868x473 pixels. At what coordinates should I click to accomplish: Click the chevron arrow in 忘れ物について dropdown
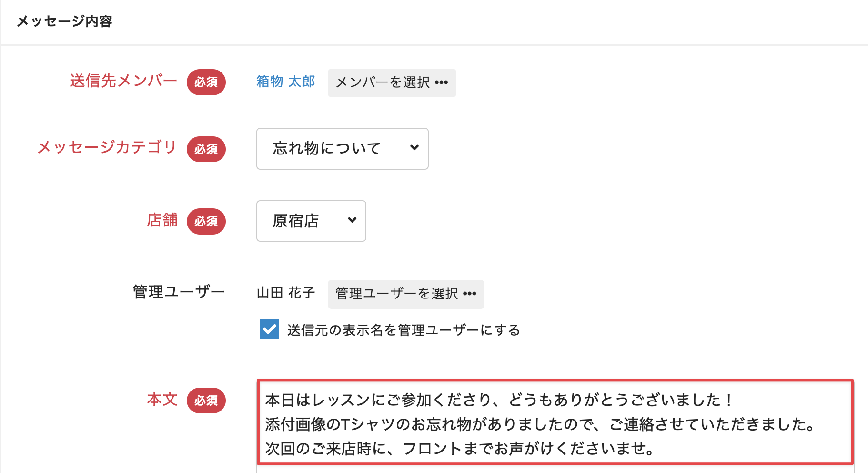(414, 148)
